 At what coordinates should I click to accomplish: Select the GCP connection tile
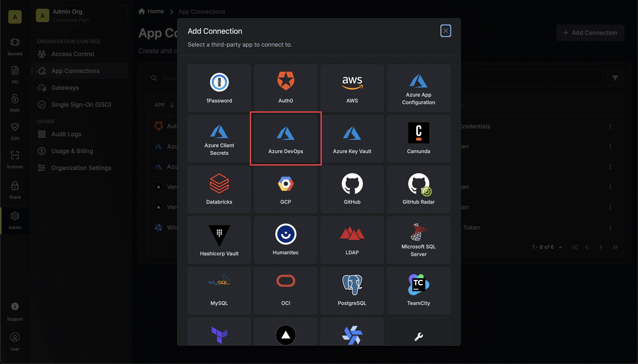(286, 189)
